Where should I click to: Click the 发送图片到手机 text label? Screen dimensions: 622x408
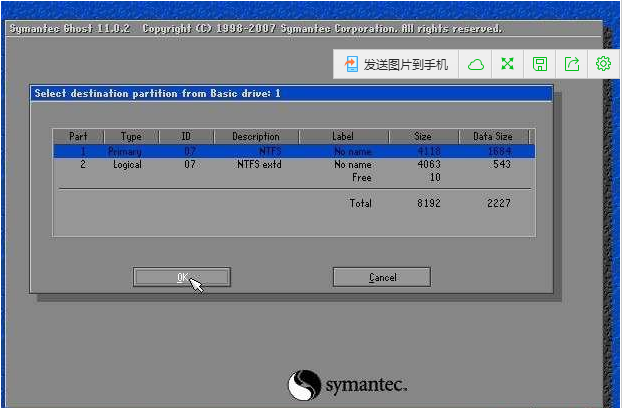[x=405, y=64]
